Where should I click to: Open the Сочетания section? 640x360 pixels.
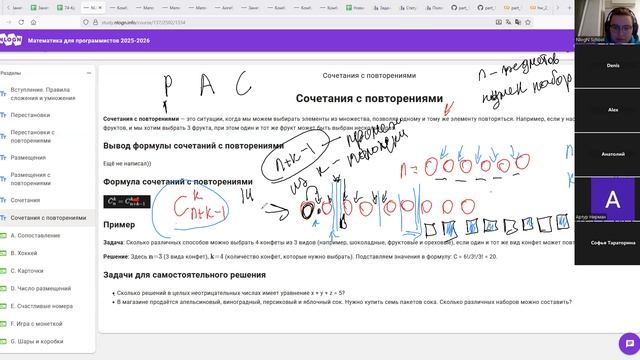pyautogui.click(x=25, y=200)
